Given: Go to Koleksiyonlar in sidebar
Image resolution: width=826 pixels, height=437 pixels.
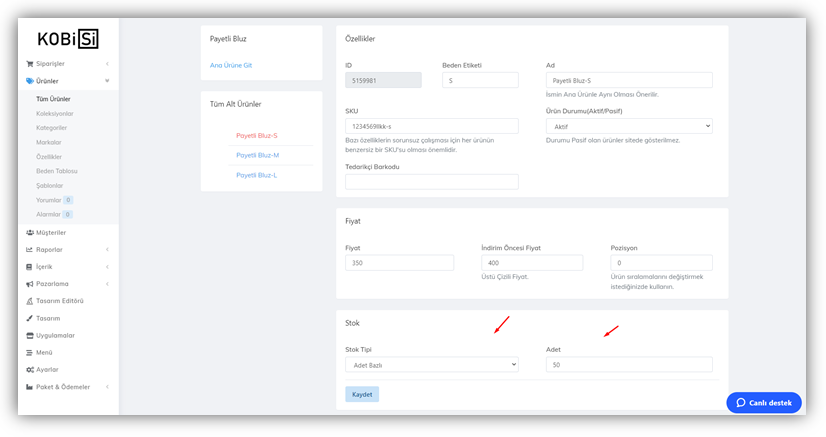Looking at the screenshot, I should 55,113.
